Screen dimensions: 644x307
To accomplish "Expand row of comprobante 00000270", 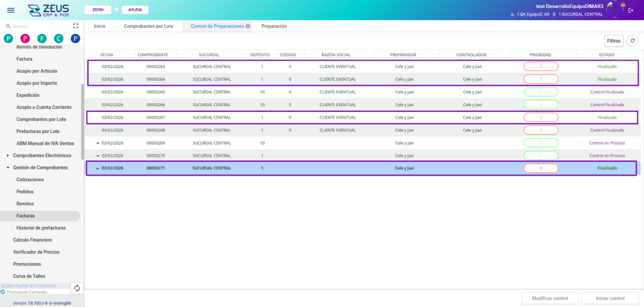I will pos(97,155).
